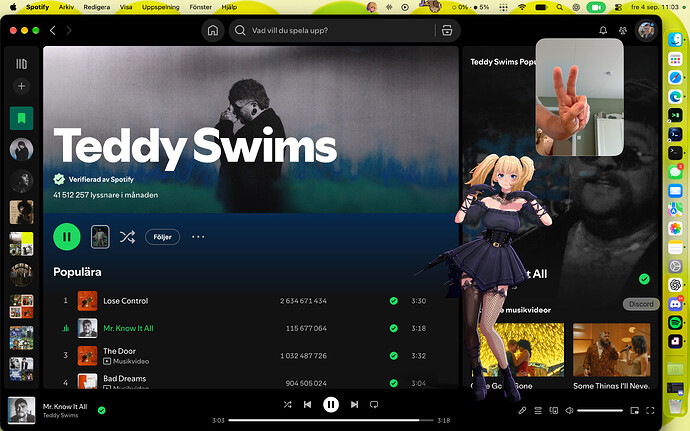Click the song progress bar

coord(330,420)
